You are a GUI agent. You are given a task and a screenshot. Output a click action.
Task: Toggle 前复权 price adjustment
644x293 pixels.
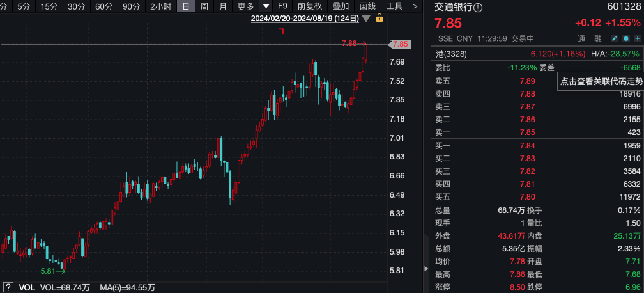pyautogui.click(x=310, y=6)
